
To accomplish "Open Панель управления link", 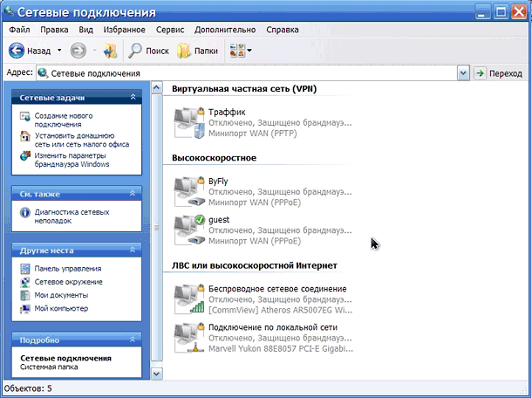I will 68,269.
